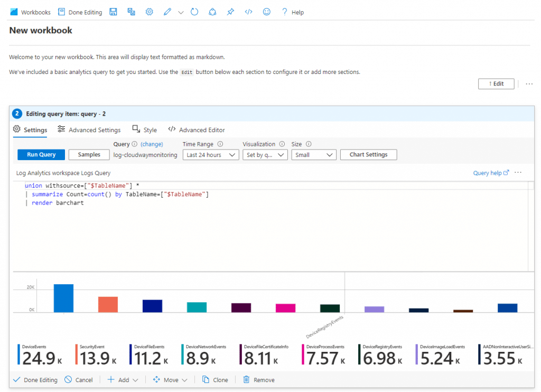This screenshot has width=541, height=392.
Task: Click the feedback smiley icon
Action: (x=266, y=12)
